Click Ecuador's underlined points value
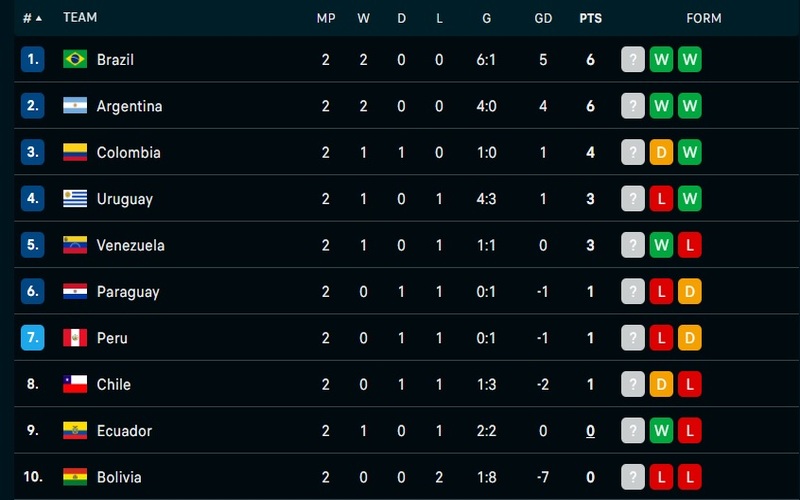Screen dimensions: 800x500 point(590,431)
